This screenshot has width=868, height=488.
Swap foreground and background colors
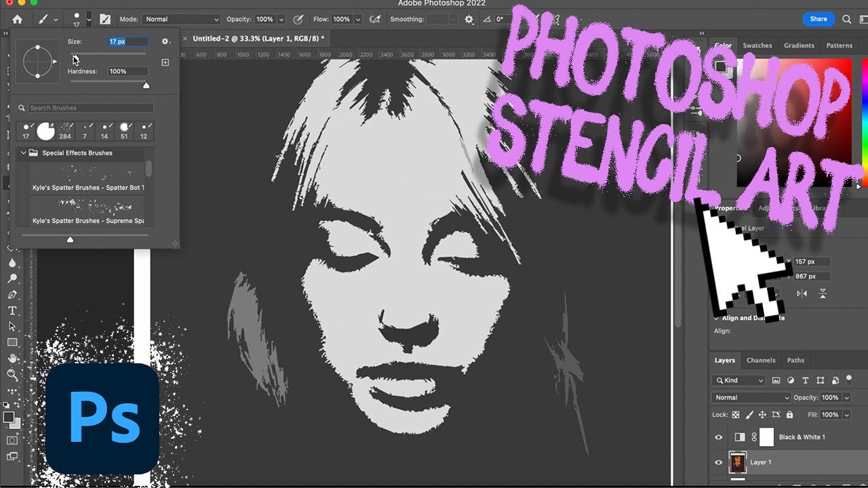18,405
